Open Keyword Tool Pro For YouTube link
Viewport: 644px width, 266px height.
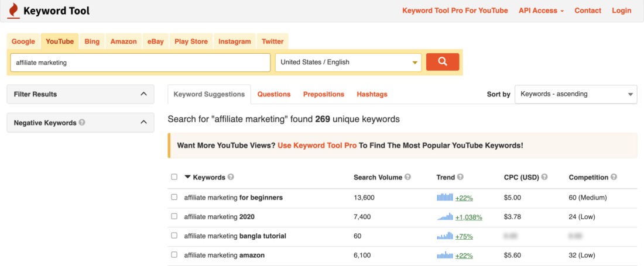click(x=455, y=11)
